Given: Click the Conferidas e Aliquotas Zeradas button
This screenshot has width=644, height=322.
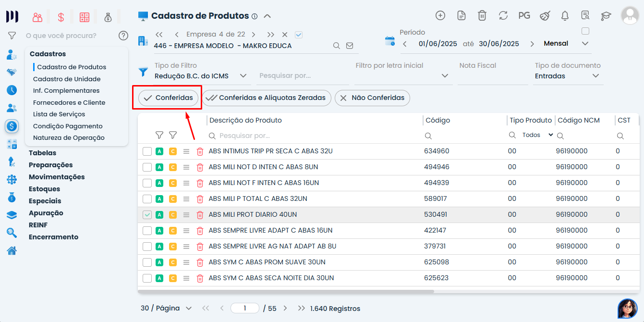Looking at the screenshot, I should 267,98.
